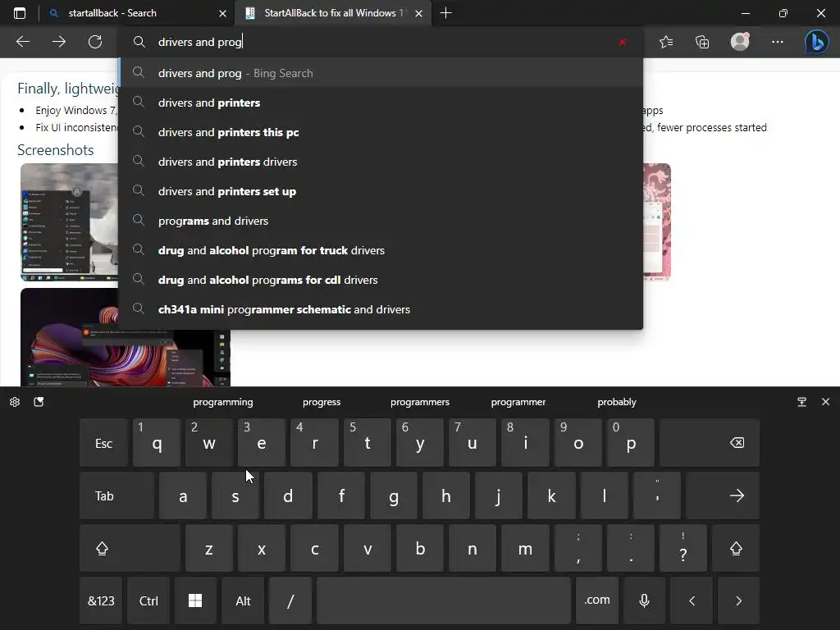This screenshot has height=630, width=840.
Task: Select 'ch341a mini programmer schematic and drivers'
Action: [x=381, y=308]
